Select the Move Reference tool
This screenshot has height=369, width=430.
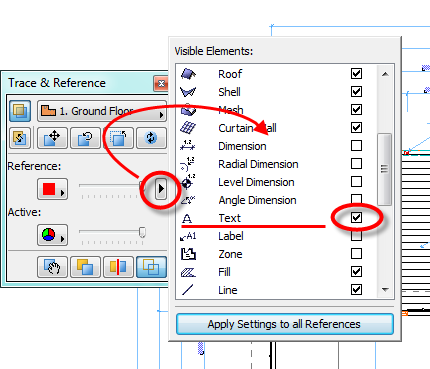[52, 138]
